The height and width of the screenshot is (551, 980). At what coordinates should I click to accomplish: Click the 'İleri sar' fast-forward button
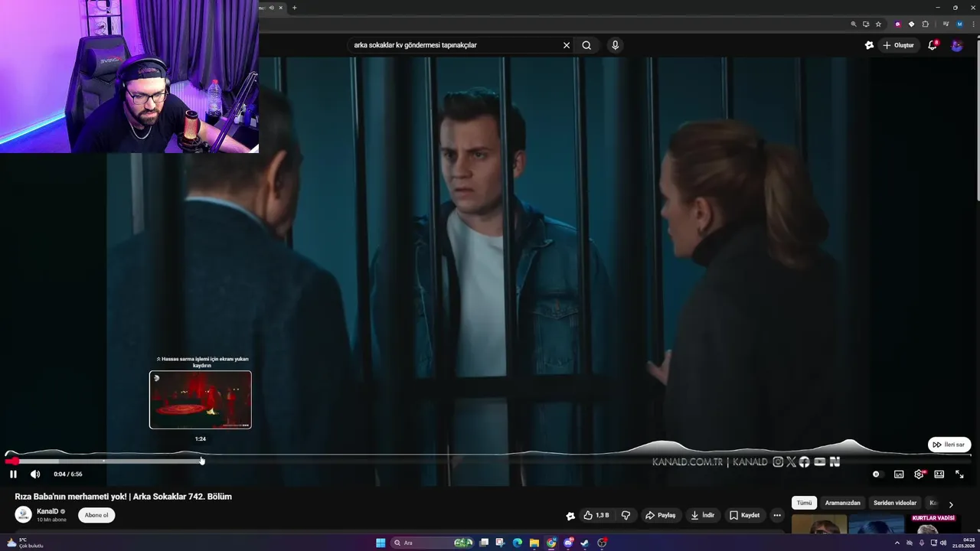949,445
